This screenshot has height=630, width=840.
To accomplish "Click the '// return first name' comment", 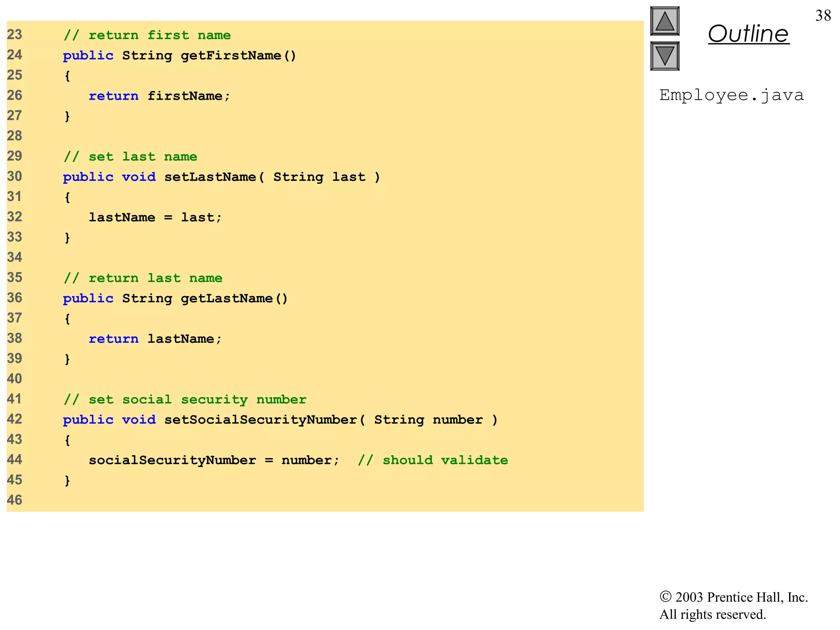I will click(x=147, y=35).
